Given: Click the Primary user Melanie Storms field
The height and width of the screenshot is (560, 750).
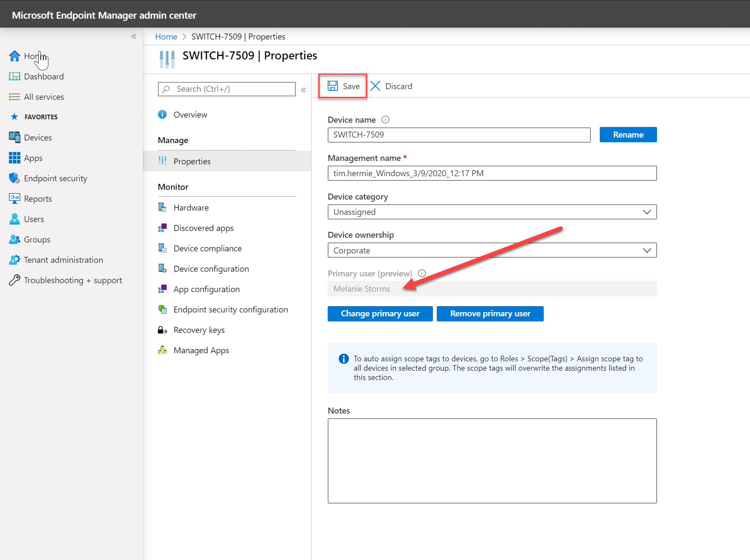Looking at the screenshot, I should [492, 289].
